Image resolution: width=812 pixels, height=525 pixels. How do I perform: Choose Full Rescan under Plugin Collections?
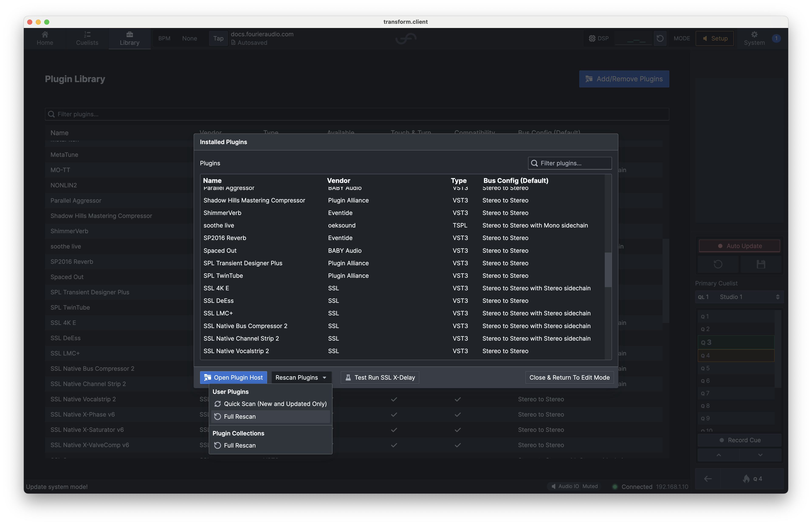[x=271, y=445]
